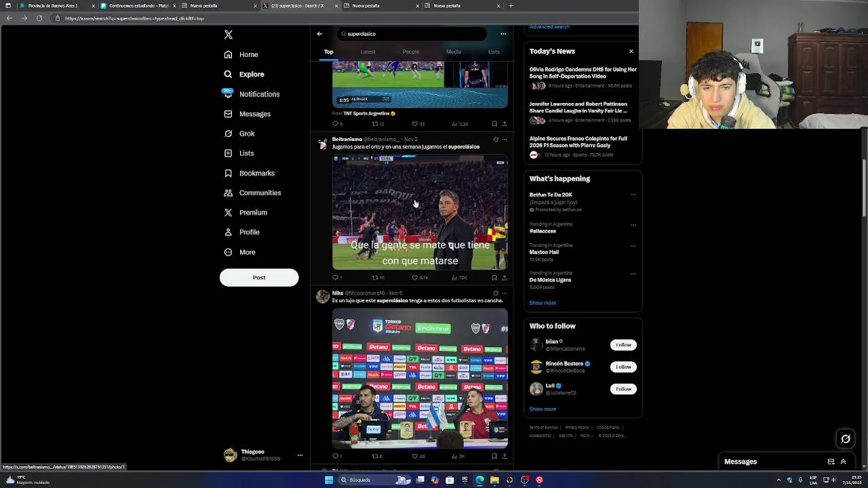868x488 pixels.
Task: Follow the Luli account
Action: (x=623, y=389)
